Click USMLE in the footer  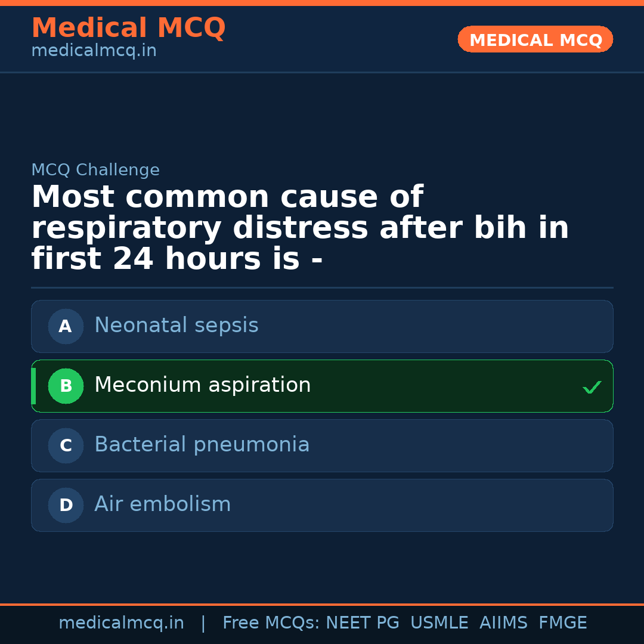pos(439,623)
